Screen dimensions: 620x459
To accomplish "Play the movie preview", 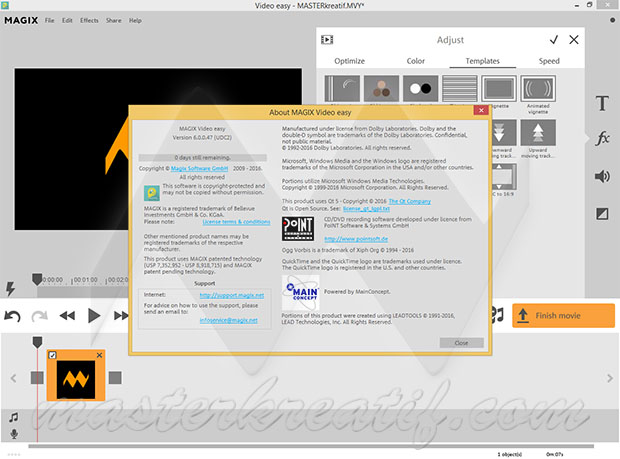I will 94,315.
